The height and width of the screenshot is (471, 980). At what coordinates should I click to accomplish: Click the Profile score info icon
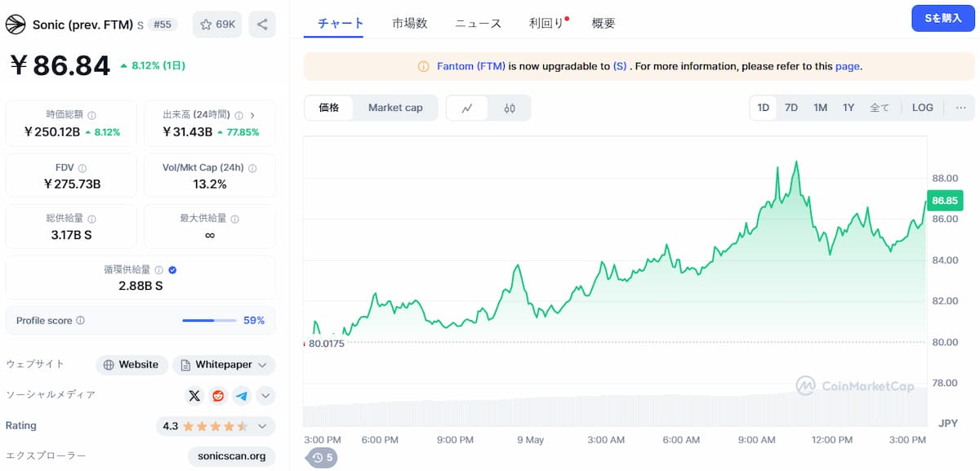point(80,321)
